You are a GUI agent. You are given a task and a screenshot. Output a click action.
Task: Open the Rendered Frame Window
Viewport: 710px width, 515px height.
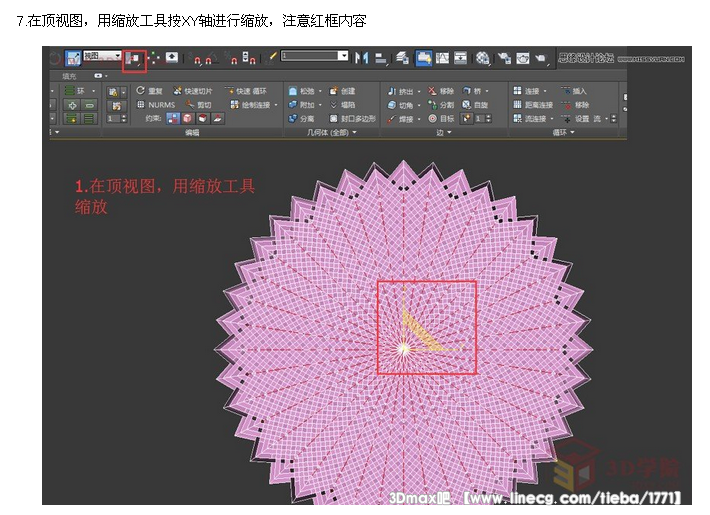pyautogui.click(x=523, y=58)
